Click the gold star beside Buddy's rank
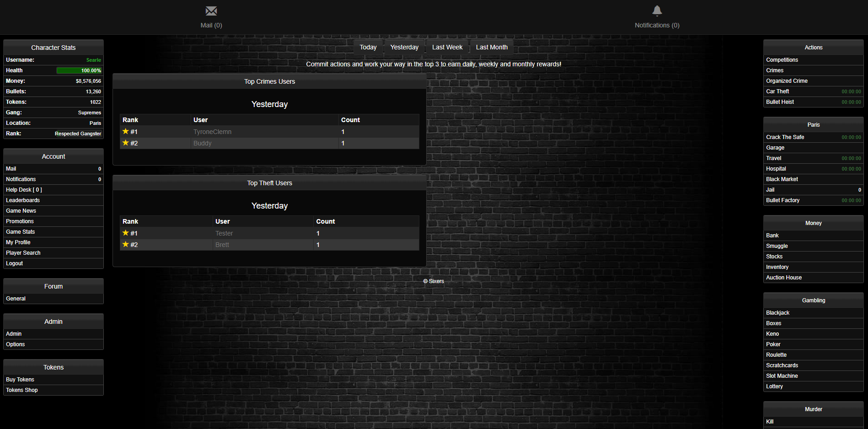This screenshot has height=429, width=868. [126, 143]
